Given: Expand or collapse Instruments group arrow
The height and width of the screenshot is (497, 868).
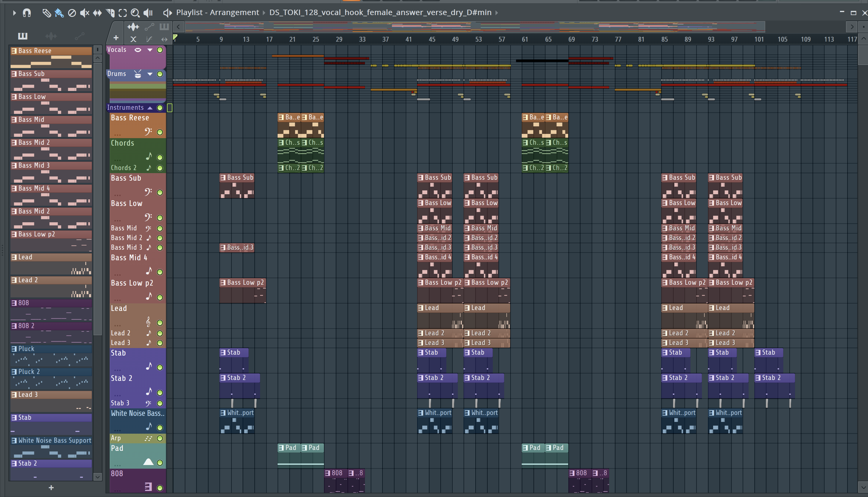Looking at the screenshot, I should pyautogui.click(x=150, y=108).
